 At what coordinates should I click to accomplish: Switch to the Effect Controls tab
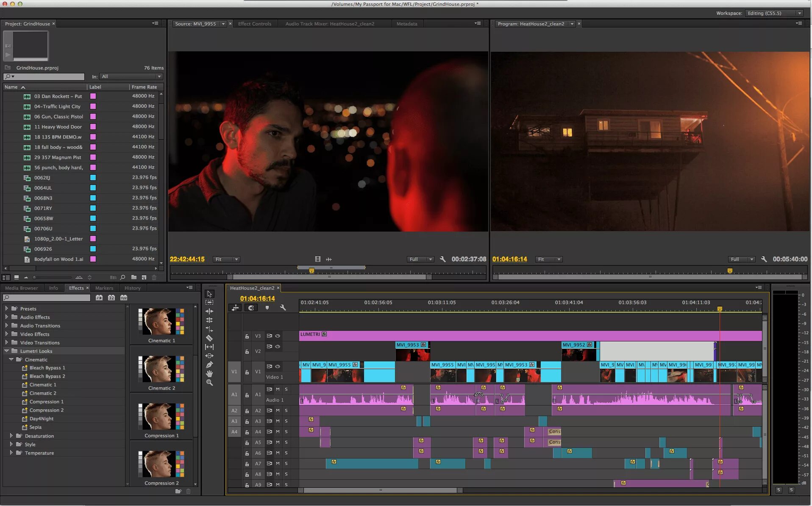click(x=254, y=24)
